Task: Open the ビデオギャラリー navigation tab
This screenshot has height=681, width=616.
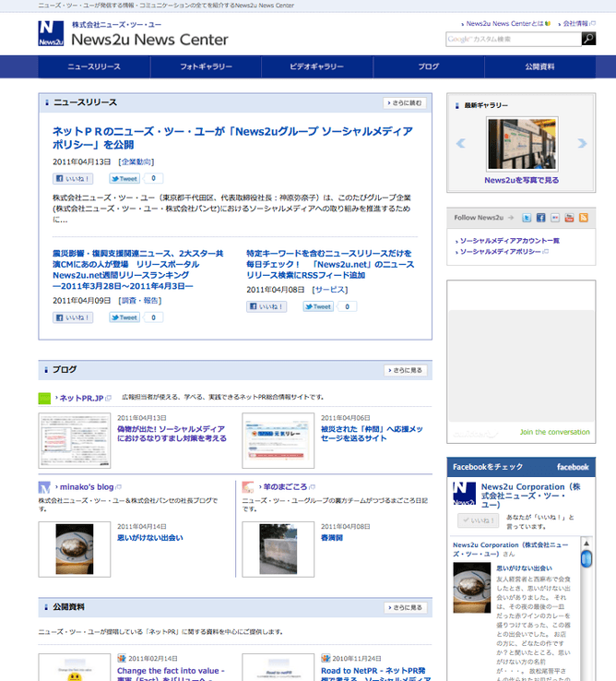Action: tap(317, 66)
